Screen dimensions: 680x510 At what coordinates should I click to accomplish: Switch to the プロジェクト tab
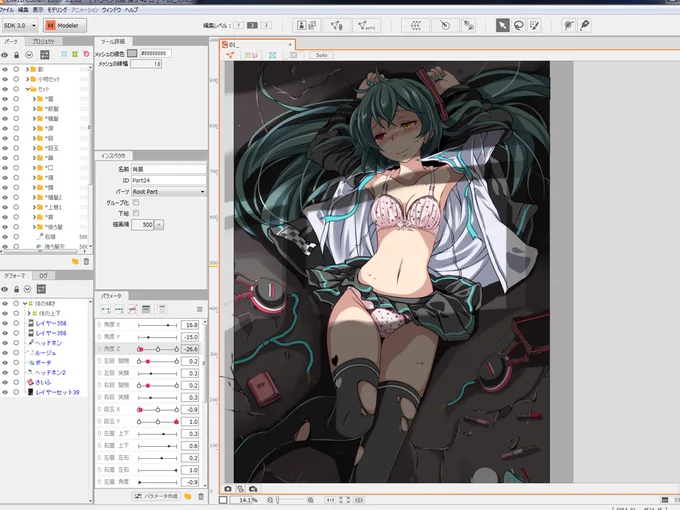43,42
